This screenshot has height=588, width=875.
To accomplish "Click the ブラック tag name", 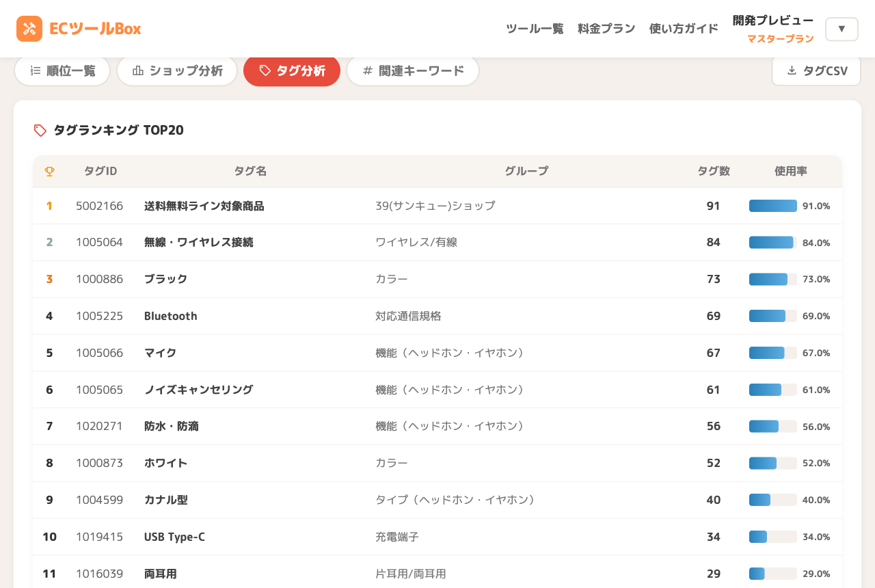I will pyautogui.click(x=166, y=279).
